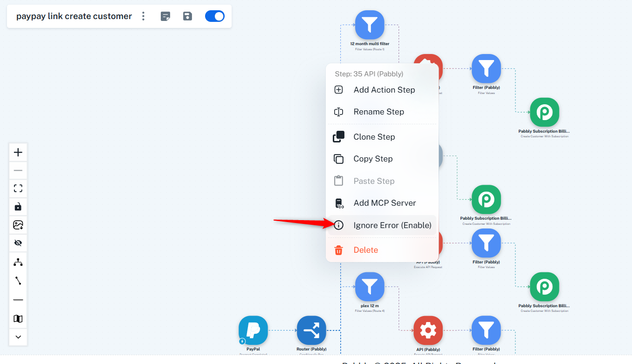Toggle the minimap icon
The image size is (632, 364).
pos(18,319)
